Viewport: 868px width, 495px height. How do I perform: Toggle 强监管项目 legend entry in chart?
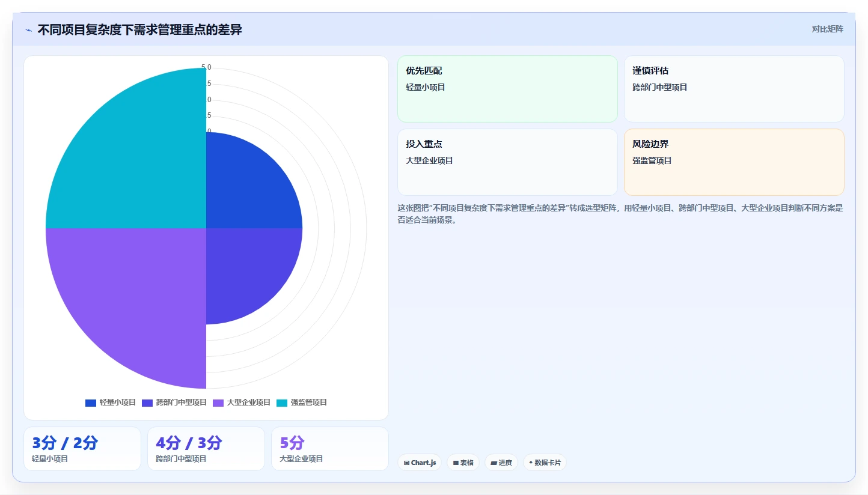pyautogui.click(x=302, y=402)
